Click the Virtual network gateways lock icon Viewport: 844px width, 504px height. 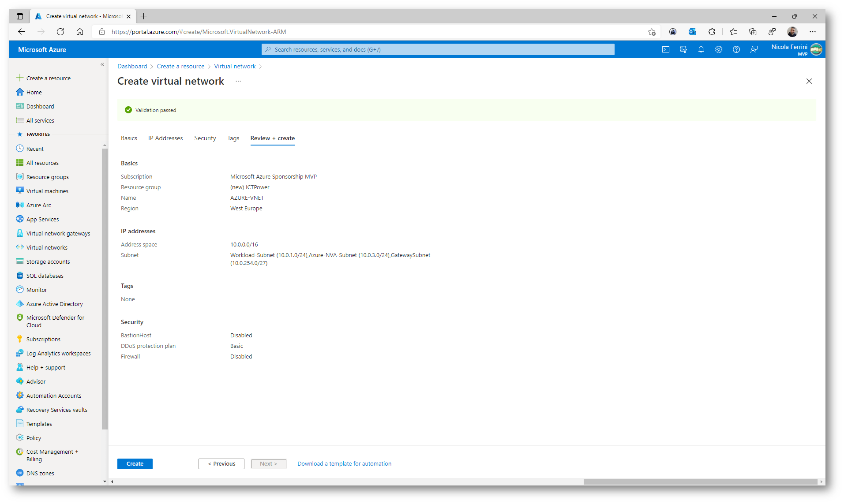(x=19, y=233)
